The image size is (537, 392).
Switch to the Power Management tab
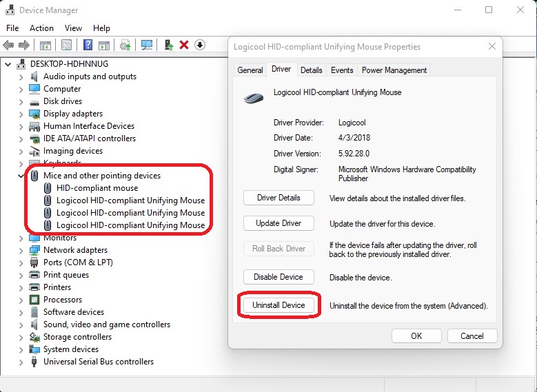(394, 70)
